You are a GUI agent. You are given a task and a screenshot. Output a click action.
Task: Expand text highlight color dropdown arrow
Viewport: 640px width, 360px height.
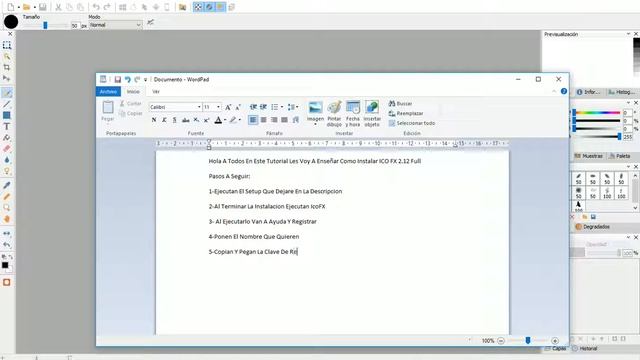(x=240, y=120)
